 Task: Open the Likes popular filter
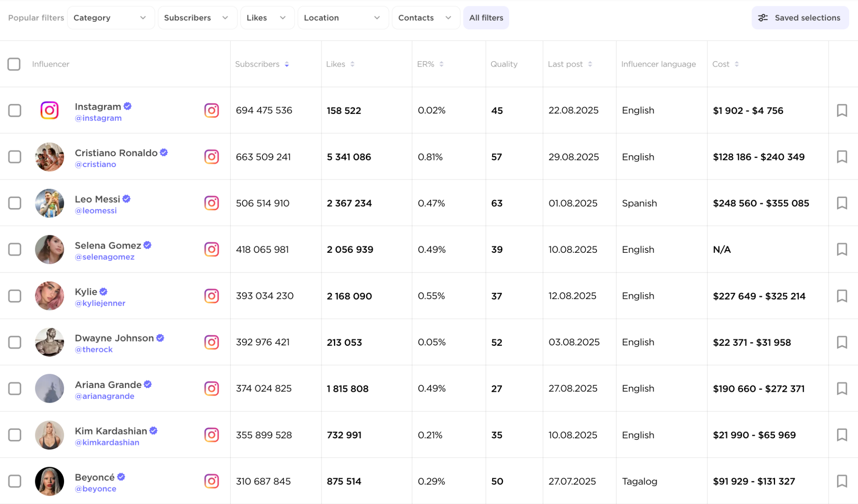267,18
